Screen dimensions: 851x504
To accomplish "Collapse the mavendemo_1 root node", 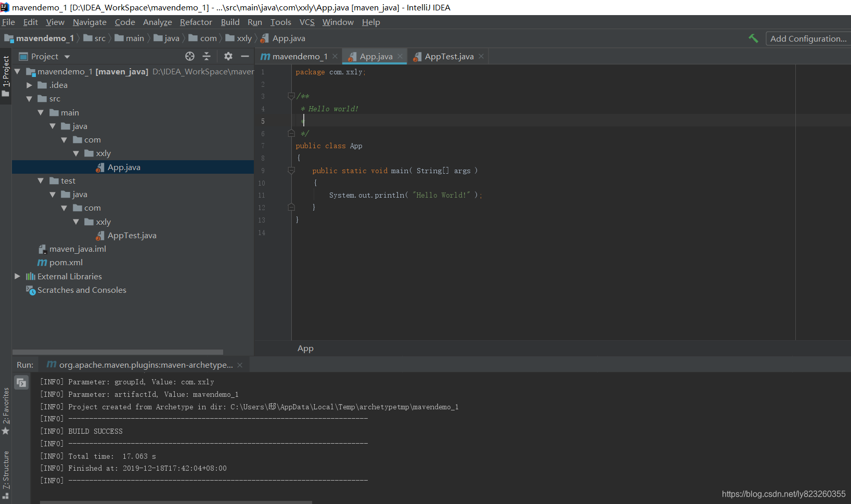I will pos(17,71).
